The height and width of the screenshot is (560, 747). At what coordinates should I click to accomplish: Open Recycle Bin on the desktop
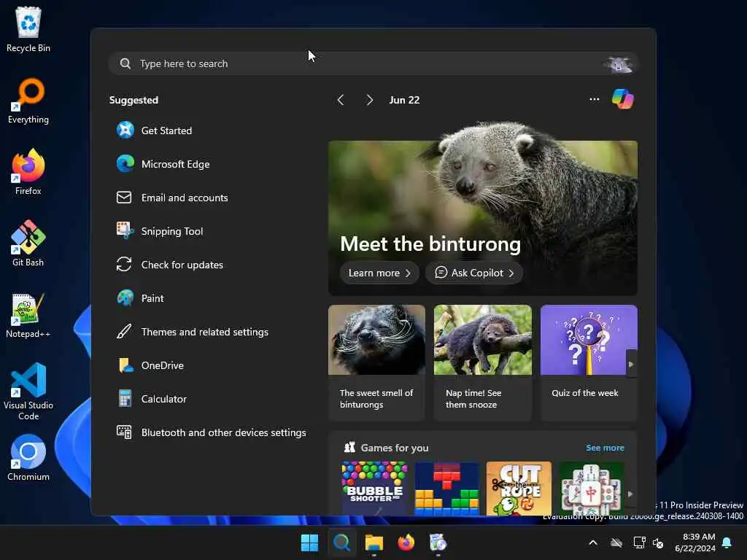(x=28, y=29)
